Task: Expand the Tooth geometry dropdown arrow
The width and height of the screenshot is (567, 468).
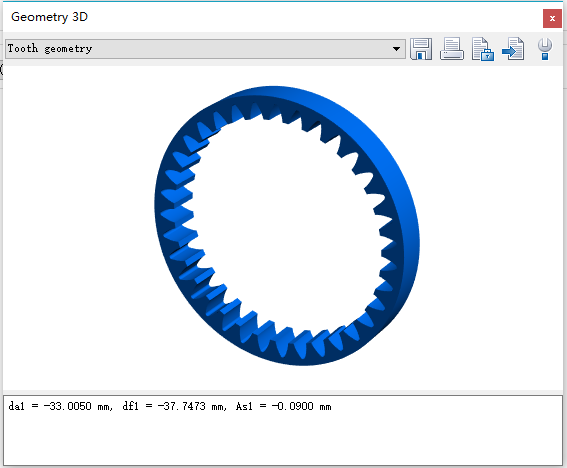Action: click(396, 49)
